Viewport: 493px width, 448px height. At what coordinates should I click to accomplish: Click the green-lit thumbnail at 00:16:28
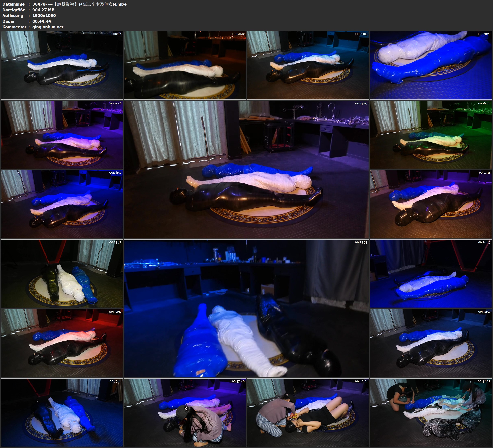[431, 134]
